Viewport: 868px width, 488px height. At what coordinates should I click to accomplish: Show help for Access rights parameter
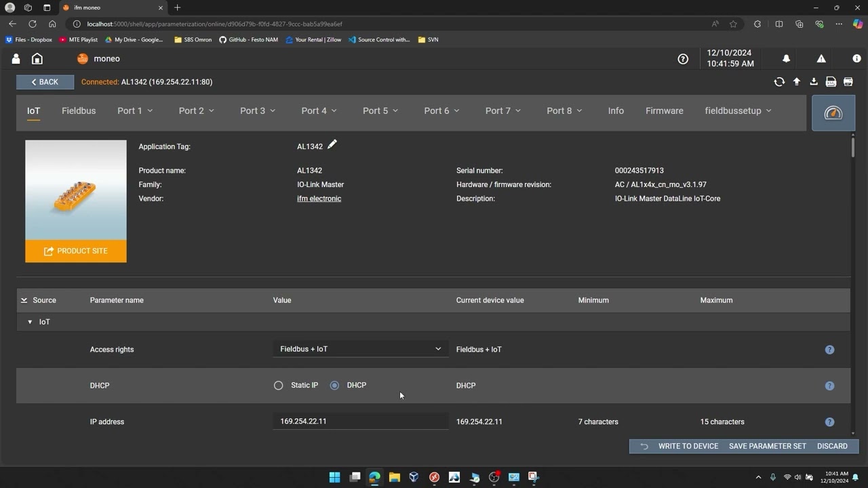coord(829,350)
